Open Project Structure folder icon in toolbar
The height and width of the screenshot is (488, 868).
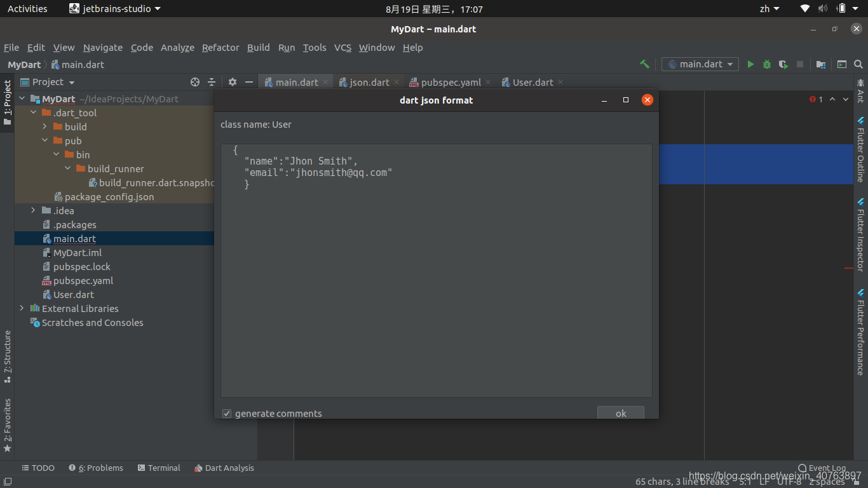(821, 64)
